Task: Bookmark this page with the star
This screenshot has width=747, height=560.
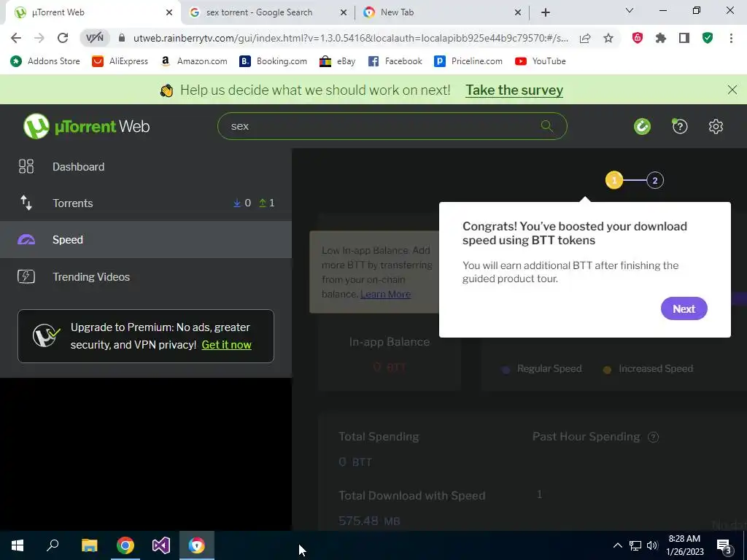Action: [x=608, y=38]
